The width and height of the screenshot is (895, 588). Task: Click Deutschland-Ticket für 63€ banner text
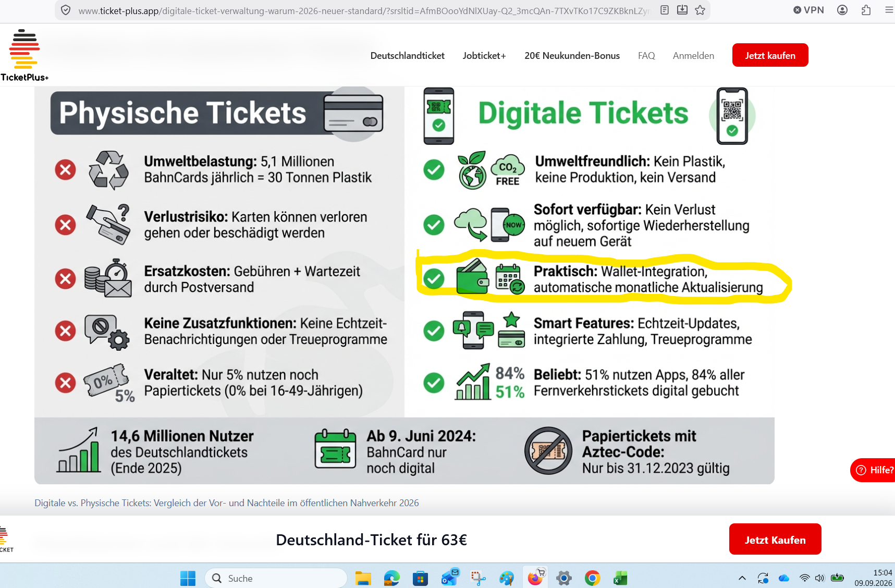point(371,540)
